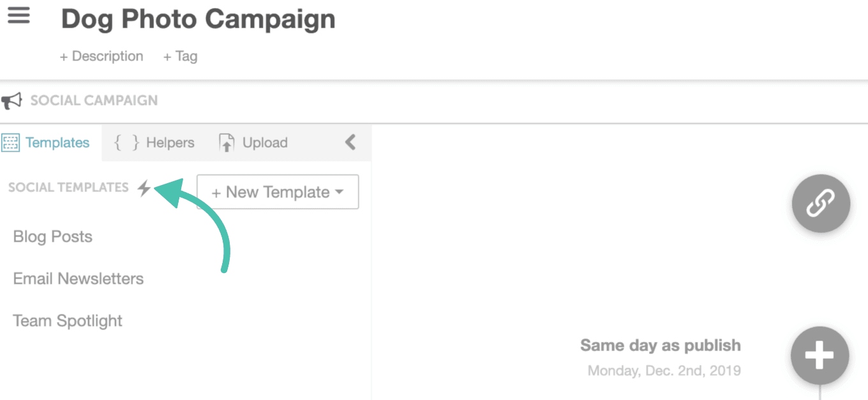868x400 pixels.
Task: Add a tag to the campaign
Action: pos(180,56)
